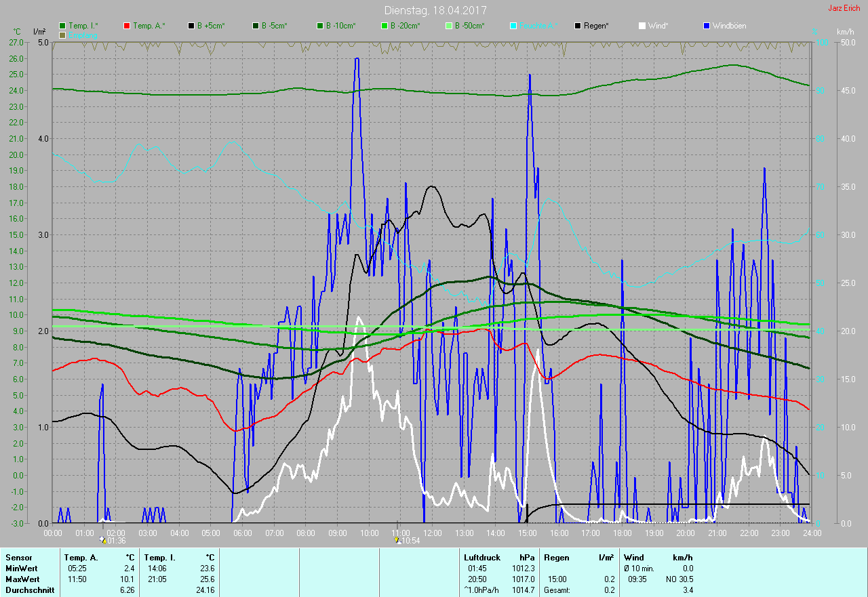Image resolution: width=868 pixels, height=597 pixels.
Task: Click the date title Dienstag, 18.04.2017
Action: 435,10
